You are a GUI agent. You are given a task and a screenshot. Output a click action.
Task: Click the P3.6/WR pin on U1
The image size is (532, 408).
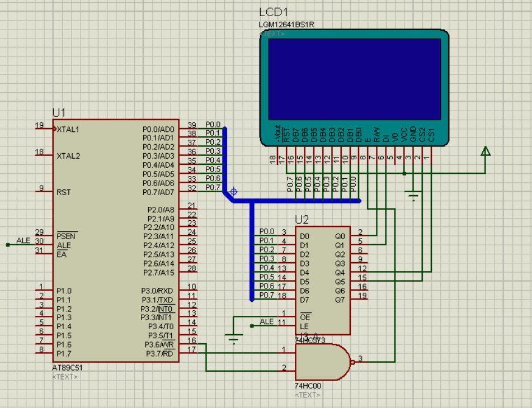point(187,344)
